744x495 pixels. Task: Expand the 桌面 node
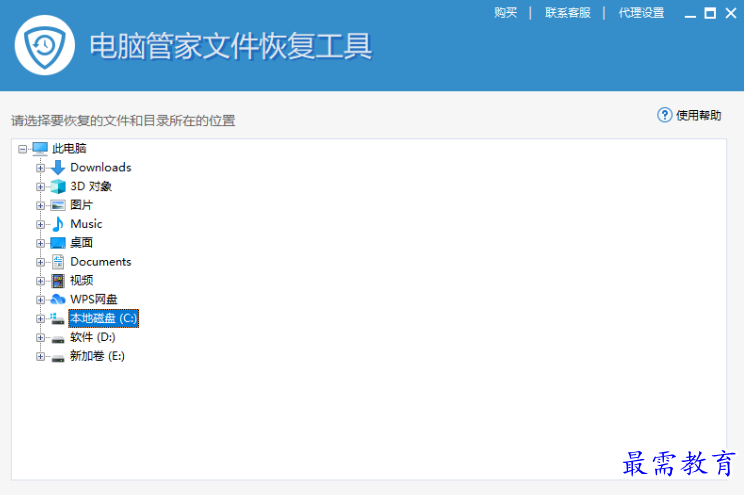click(40, 243)
